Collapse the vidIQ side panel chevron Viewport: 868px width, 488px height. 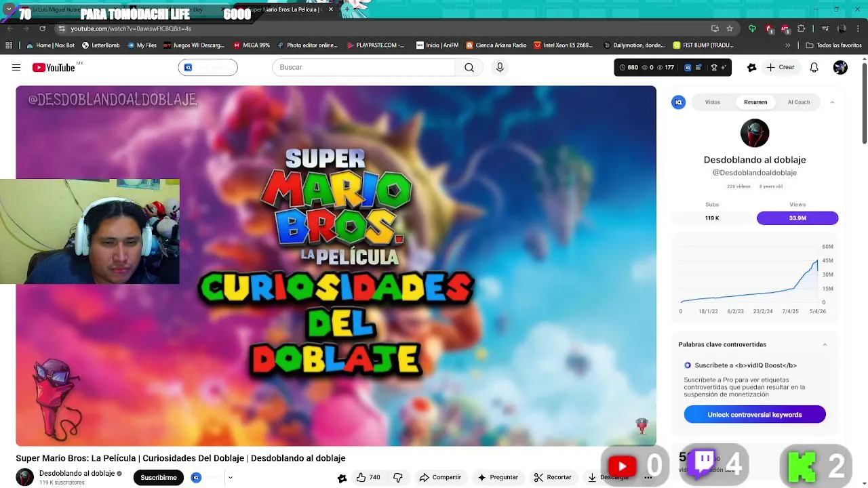(832, 102)
